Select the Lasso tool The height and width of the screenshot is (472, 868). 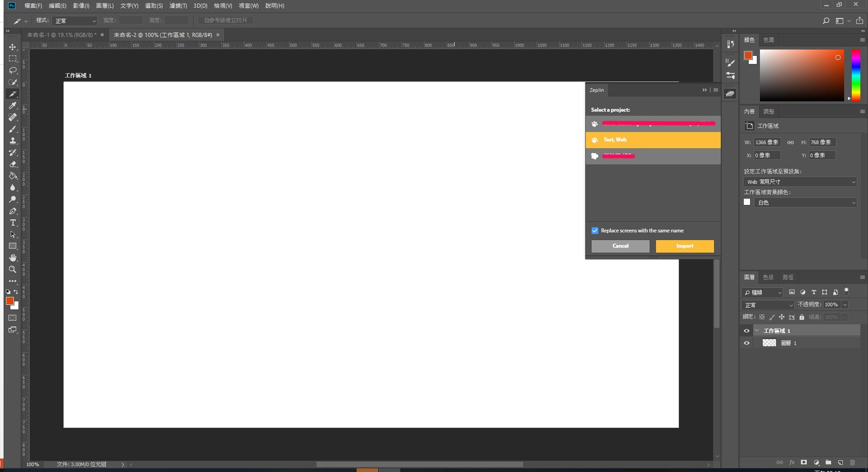tap(13, 71)
